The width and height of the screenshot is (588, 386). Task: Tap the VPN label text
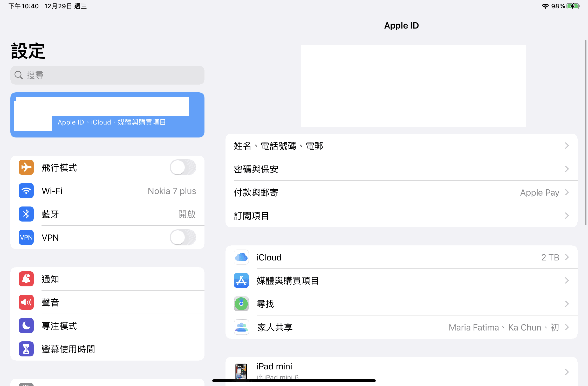tap(50, 238)
